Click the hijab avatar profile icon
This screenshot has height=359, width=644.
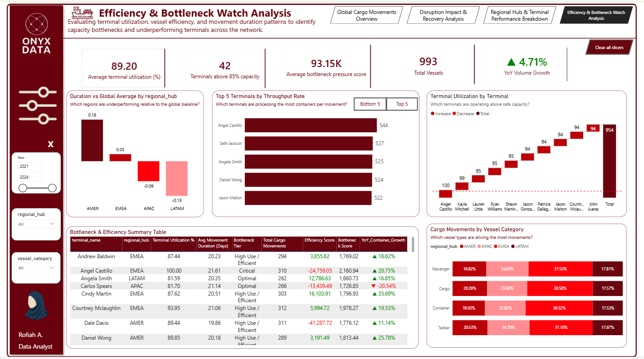coord(36,305)
